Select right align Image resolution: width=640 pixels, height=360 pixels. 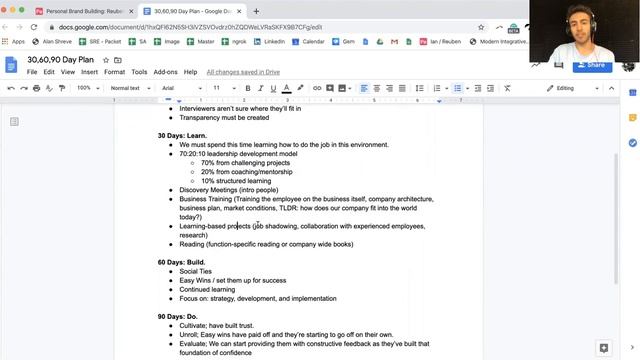pyautogui.click(x=389, y=88)
